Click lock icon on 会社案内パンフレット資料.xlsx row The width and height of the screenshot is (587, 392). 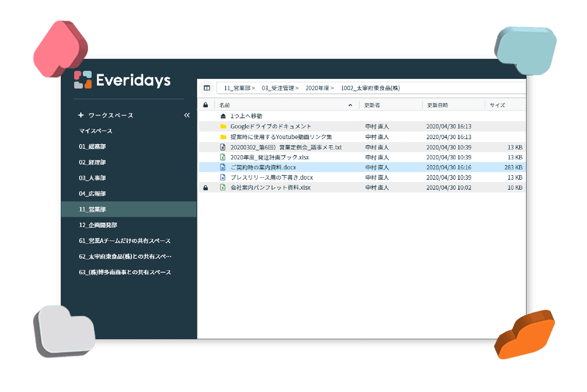206,188
